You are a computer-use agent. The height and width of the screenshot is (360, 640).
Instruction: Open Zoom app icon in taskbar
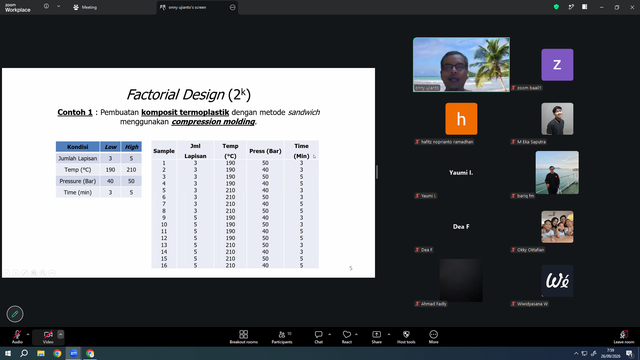click(x=73, y=353)
